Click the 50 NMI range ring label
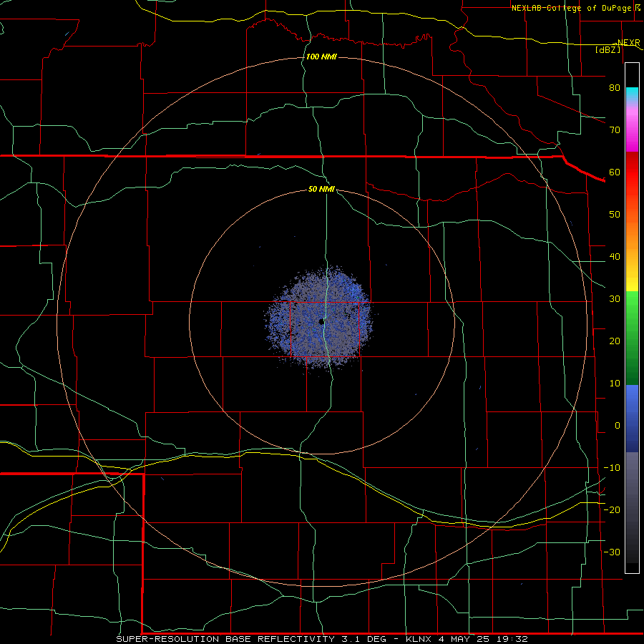 pos(321,190)
